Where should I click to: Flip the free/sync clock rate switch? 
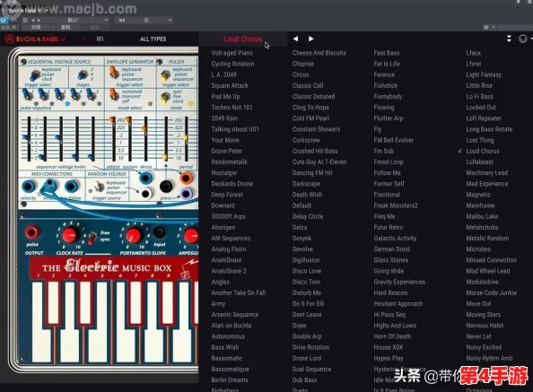92,238
